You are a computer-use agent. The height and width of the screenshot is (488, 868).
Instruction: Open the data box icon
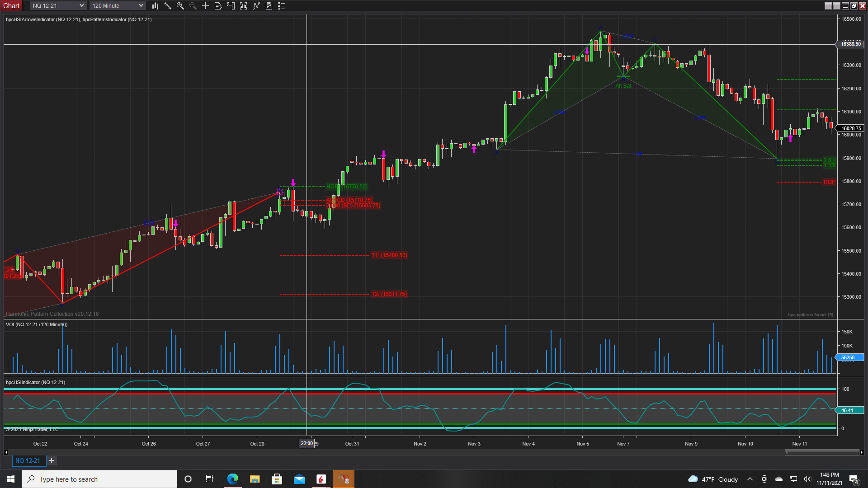[218, 6]
